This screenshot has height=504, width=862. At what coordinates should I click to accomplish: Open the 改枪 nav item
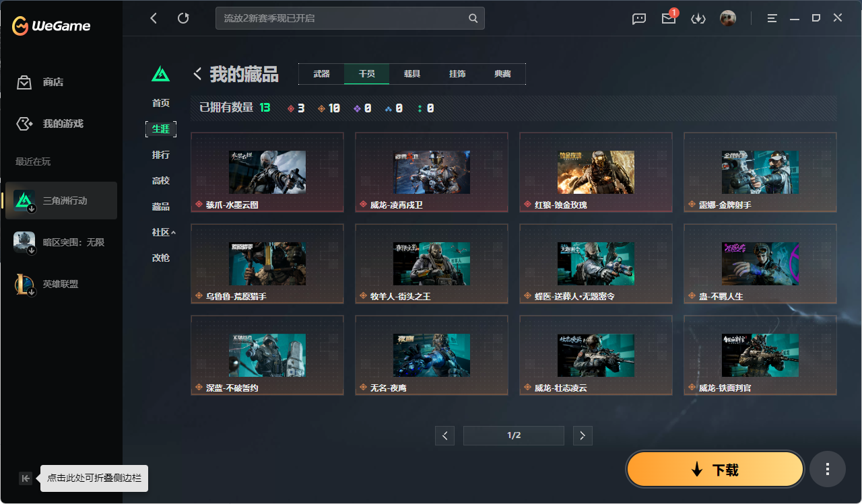pos(161,258)
